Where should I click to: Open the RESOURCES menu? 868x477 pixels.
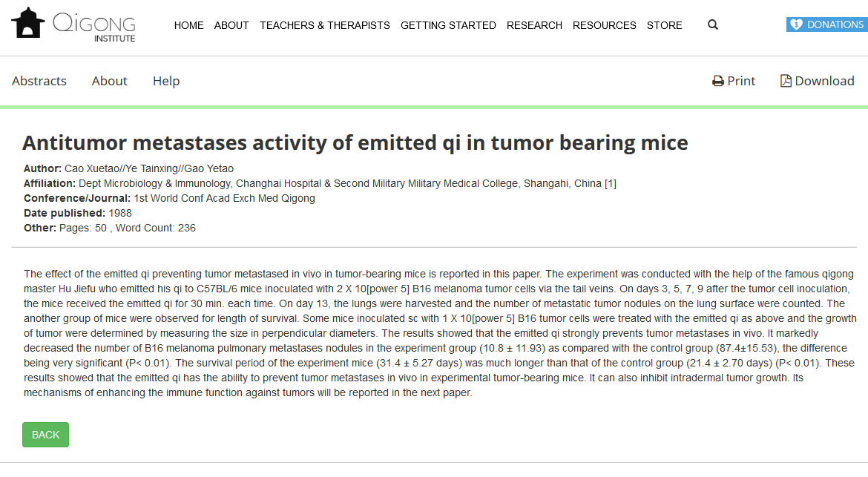tap(604, 25)
